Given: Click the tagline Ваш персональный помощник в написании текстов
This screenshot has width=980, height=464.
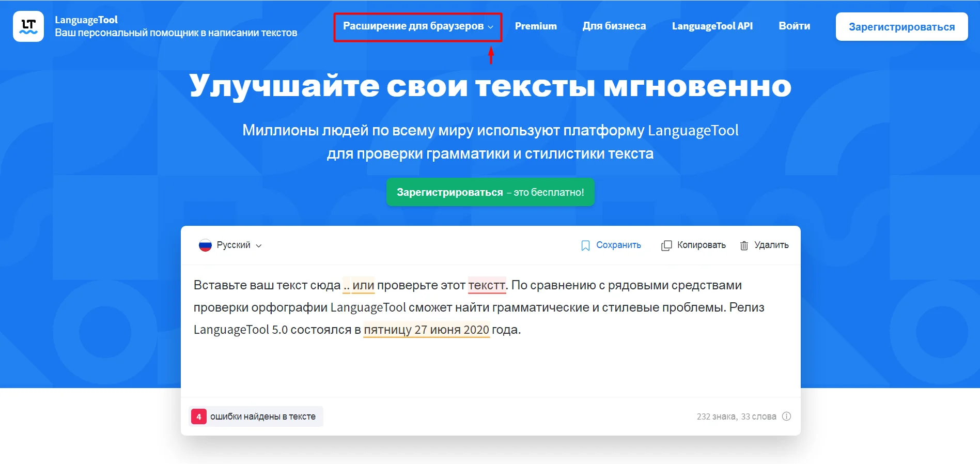Looking at the screenshot, I should (176, 33).
